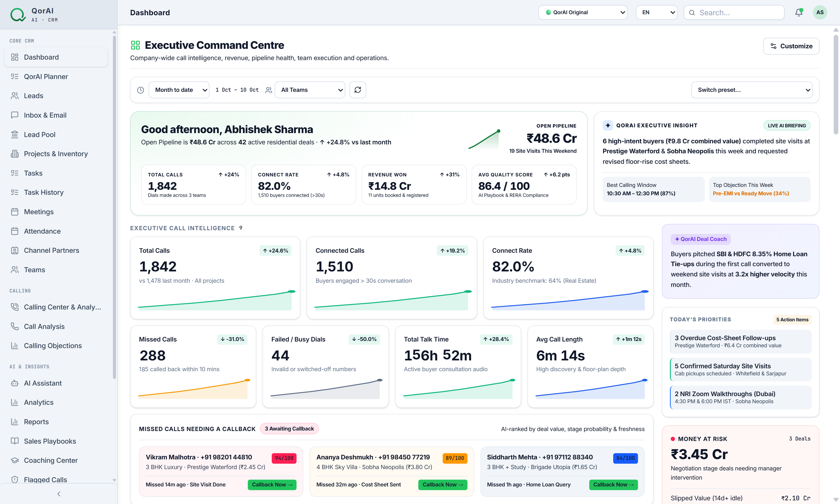The height and width of the screenshot is (504, 840).
Task: Click the sidebar vertical scrollbar
Action: click(114, 207)
